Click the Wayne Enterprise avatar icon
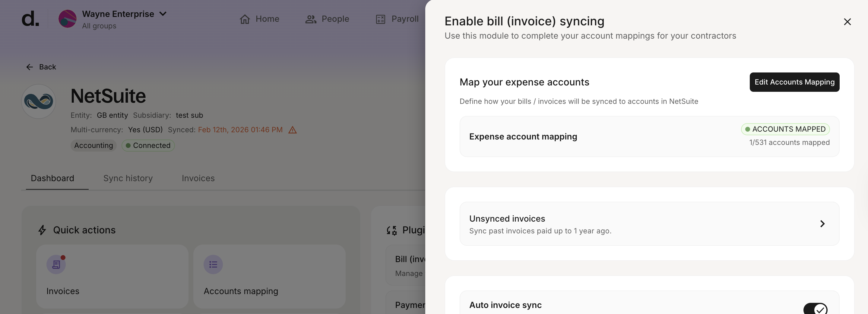This screenshot has height=314, width=868. (67, 19)
